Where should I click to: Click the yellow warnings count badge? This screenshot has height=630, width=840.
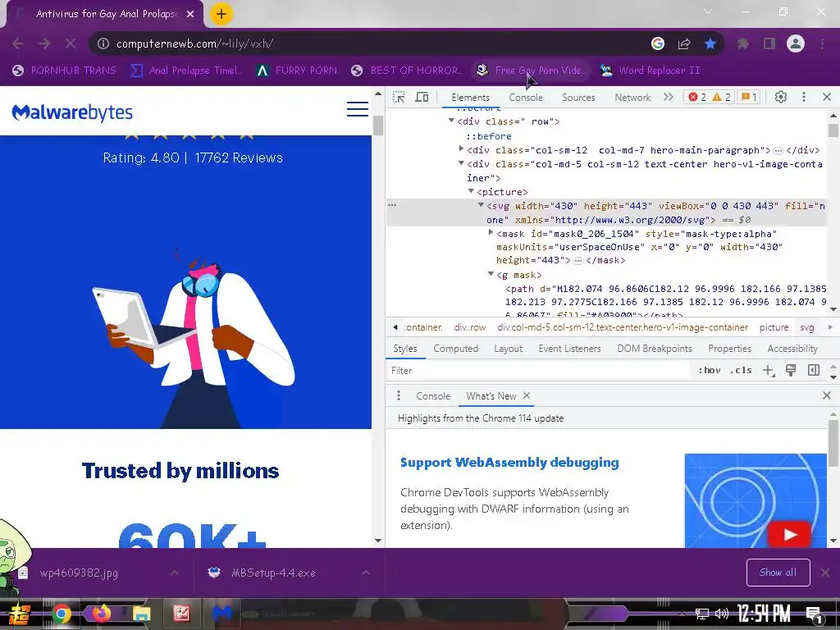722,97
